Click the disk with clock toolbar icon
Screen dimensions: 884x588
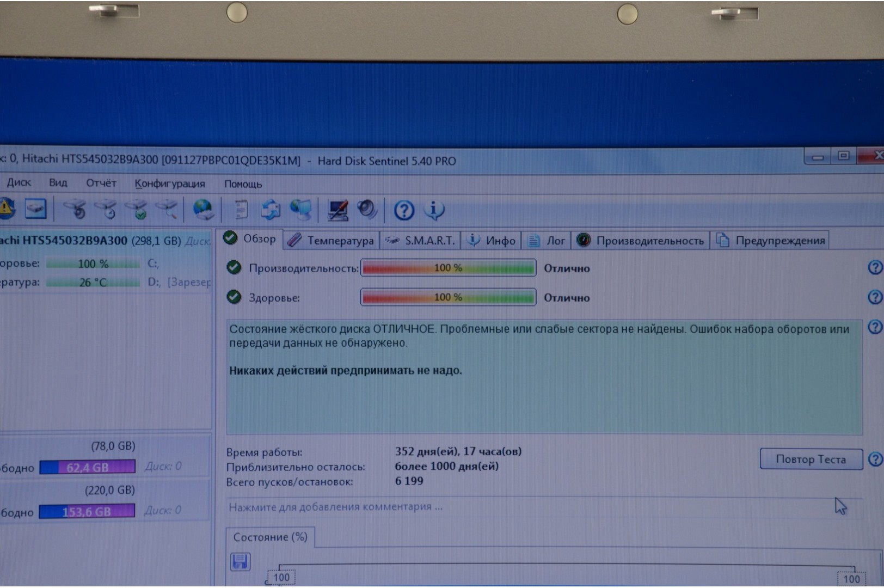[106, 209]
